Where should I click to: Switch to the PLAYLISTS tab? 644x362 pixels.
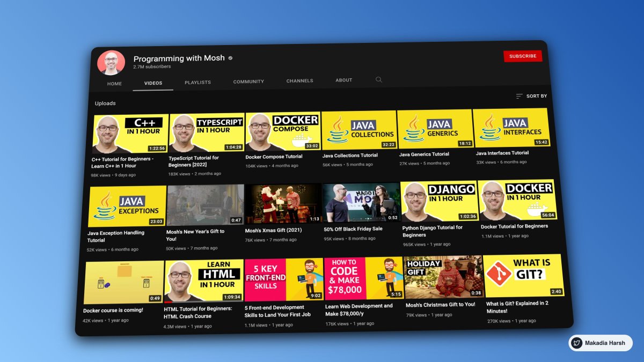(x=197, y=82)
